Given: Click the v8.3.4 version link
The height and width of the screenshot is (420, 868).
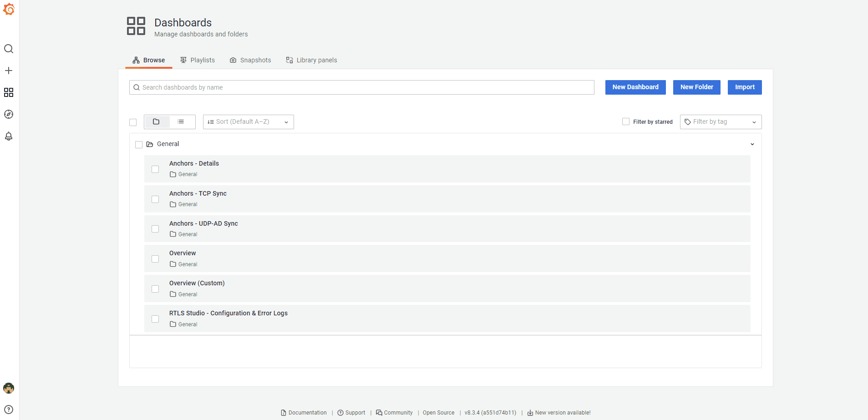Looking at the screenshot, I should [490, 413].
